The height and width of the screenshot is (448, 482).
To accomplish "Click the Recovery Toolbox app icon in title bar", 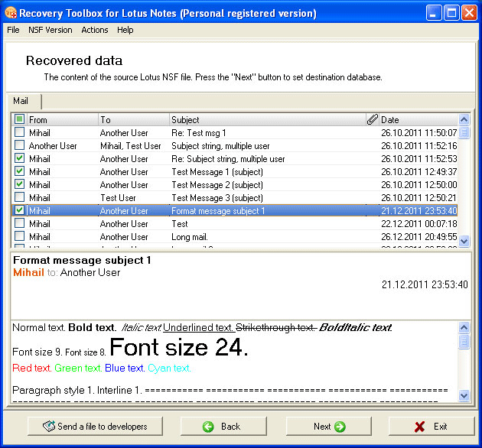I will (x=11, y=13).
